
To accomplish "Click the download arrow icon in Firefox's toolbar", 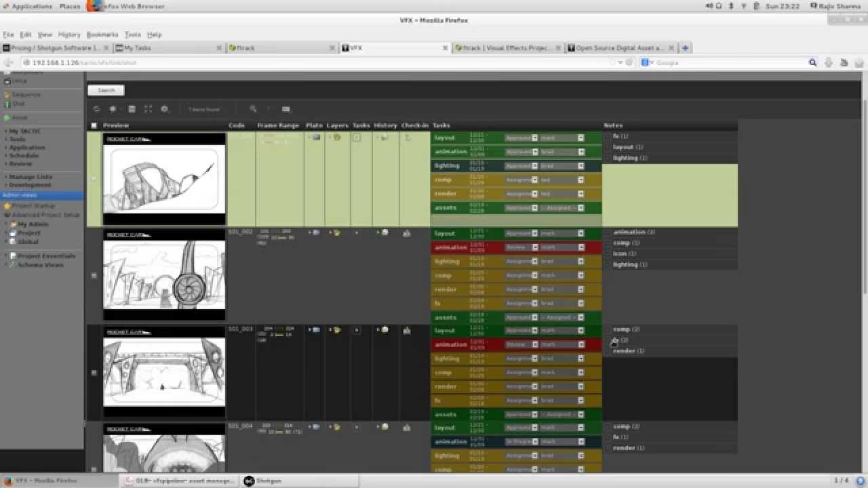I will pos(828,62).
